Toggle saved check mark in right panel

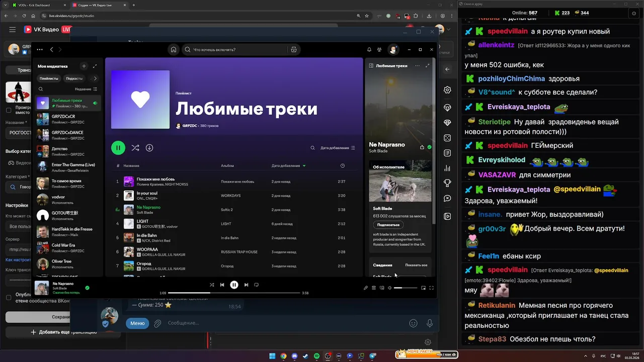429,147
